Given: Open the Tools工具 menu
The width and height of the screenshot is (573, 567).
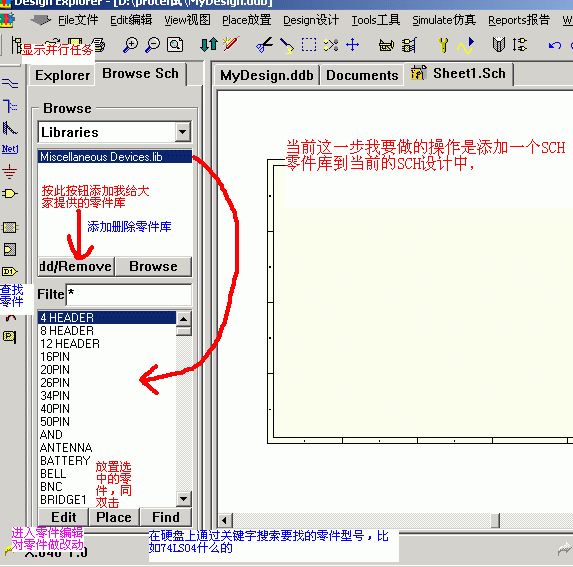Looking at the screenshot, I should point(376,20).
